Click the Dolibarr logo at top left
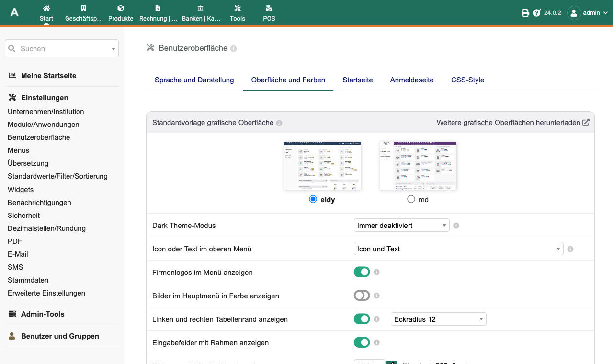The image size is (613, 364). (x=15, y=12)
